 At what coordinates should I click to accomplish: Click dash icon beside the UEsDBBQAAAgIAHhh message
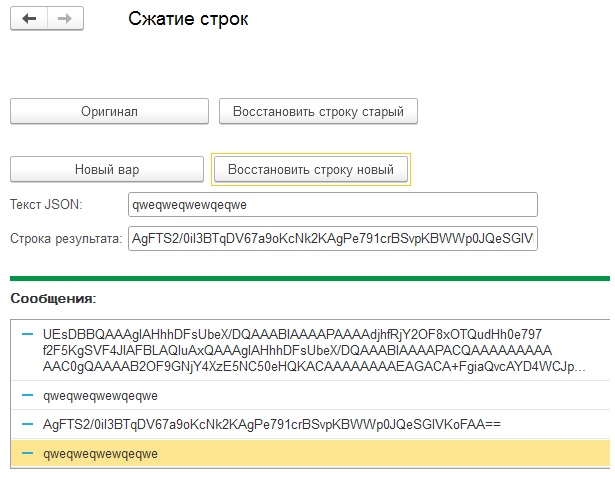(27, 334)
